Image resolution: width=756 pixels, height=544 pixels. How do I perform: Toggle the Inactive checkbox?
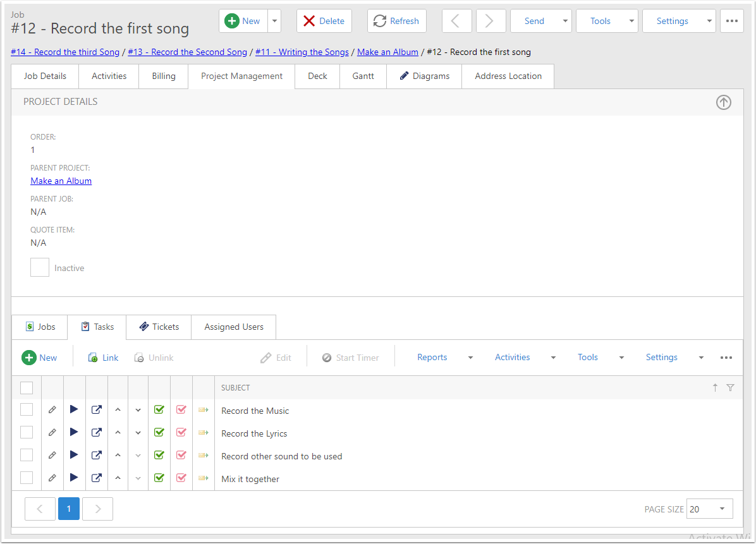[x=40, y=267]
